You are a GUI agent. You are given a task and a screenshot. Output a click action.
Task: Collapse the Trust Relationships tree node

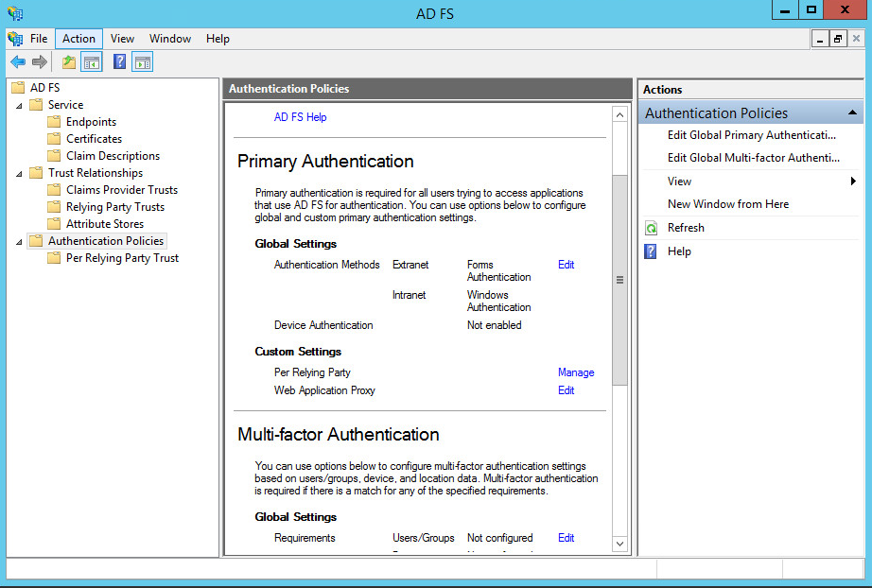[19, 174]
